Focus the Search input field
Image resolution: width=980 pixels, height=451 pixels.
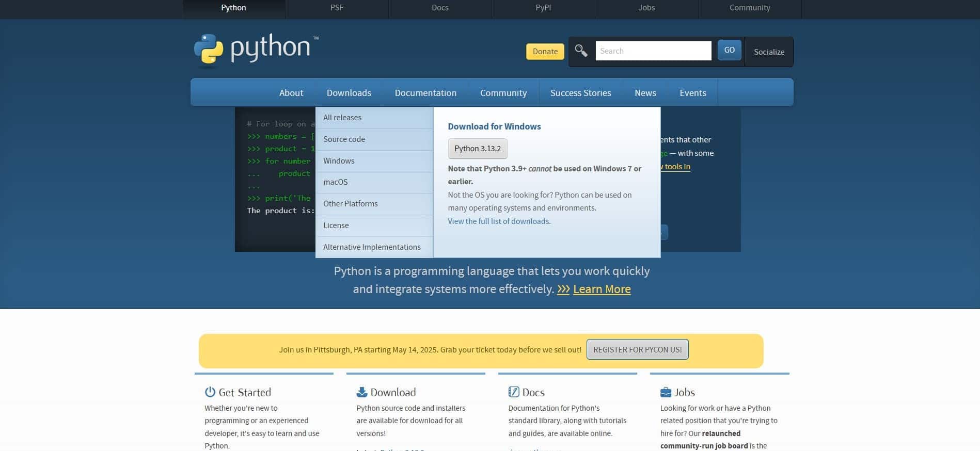(x=653, y=51)
